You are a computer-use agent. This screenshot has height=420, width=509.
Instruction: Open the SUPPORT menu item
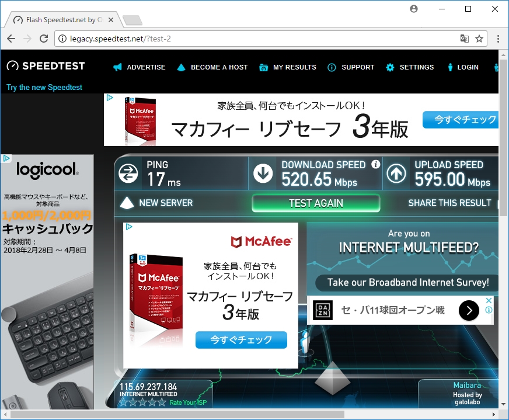click(x=358, y=67)
